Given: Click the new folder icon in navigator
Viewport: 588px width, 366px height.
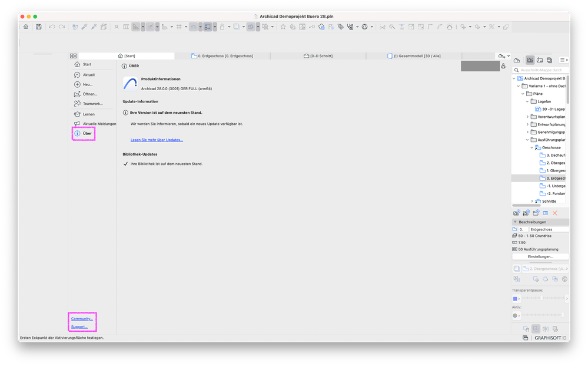Looking at the screenshot, I should coord(536,213).
